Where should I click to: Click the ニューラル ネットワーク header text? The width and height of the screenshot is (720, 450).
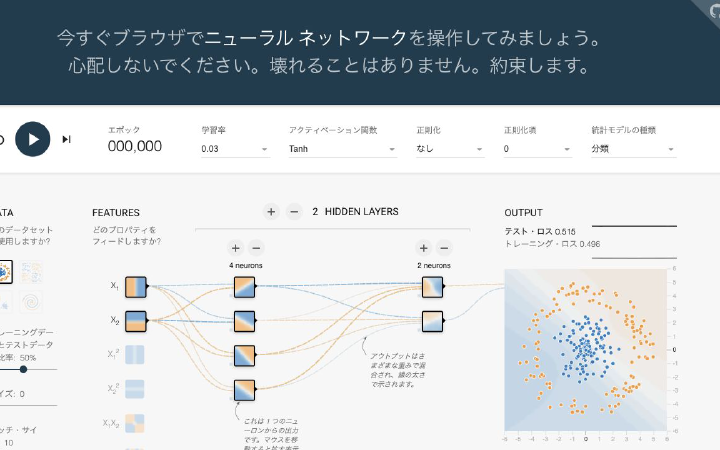click(305, 38)
